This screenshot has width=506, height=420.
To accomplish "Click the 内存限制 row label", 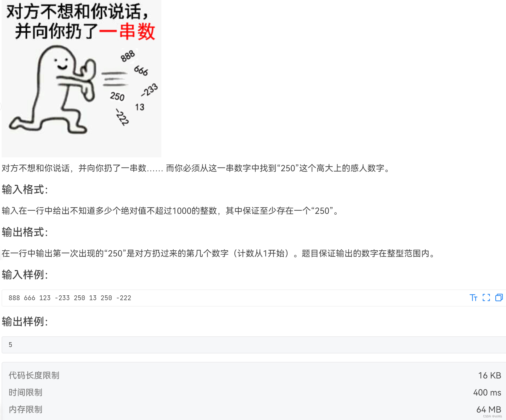I will coord(26,409).
